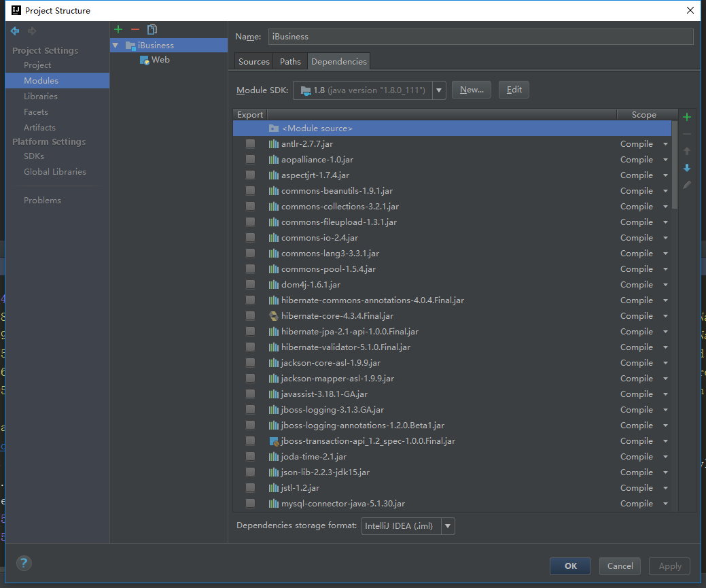The image size is (706, 588).
Task: Change scope of commons-lang3-3.3.1.jar
Action: click(x=665, y=254)
